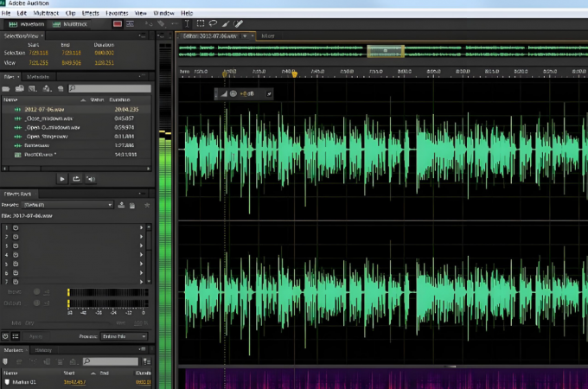Select the Move tool in toolbar

[149, 24]
